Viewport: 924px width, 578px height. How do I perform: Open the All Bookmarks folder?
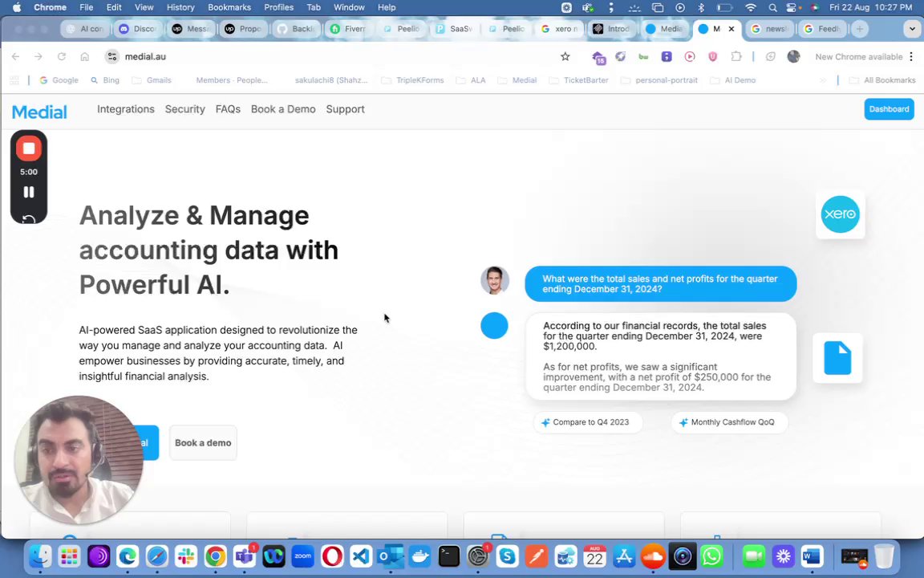tap(882, 80)
